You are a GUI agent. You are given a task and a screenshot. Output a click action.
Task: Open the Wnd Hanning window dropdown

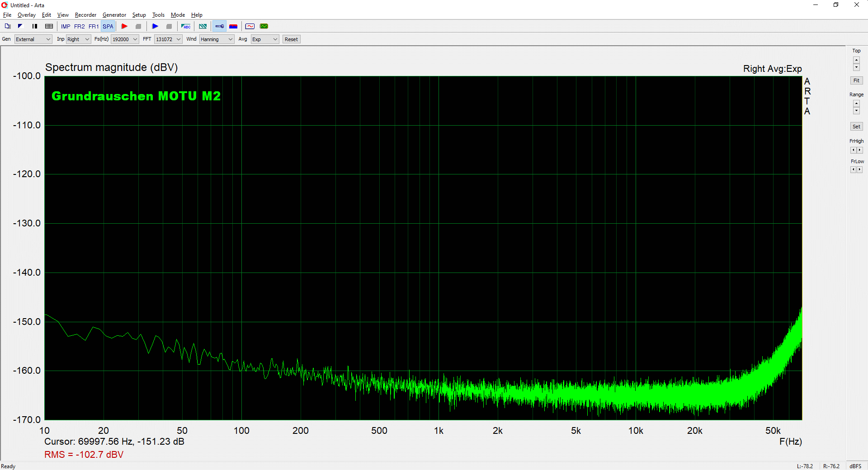[x=217, y=39]
